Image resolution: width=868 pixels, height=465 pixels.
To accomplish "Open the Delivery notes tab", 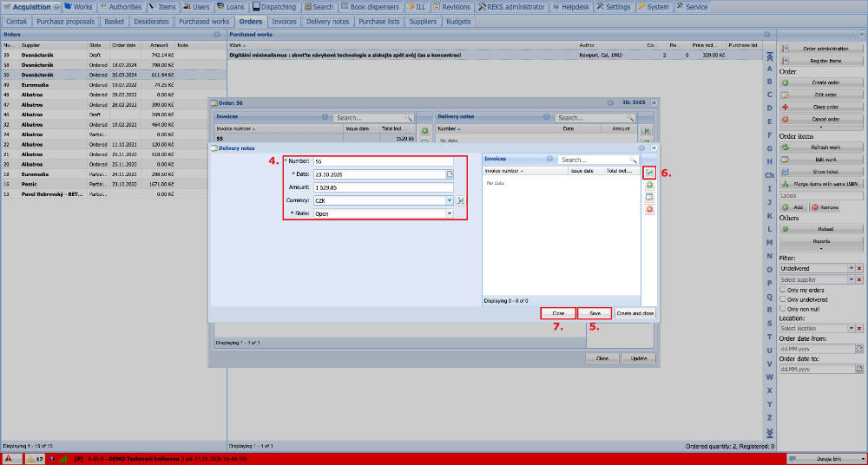I will pos(328,22).
